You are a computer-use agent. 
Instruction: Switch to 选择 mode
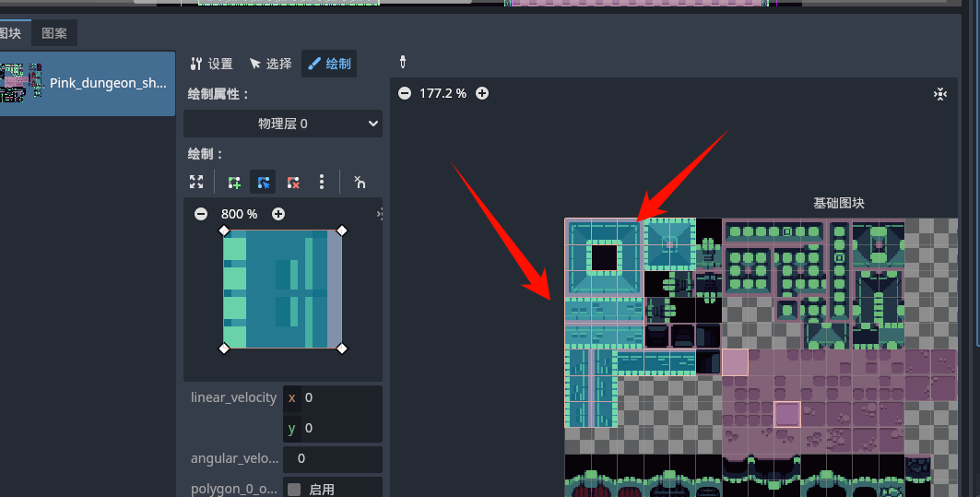(271, 64)
